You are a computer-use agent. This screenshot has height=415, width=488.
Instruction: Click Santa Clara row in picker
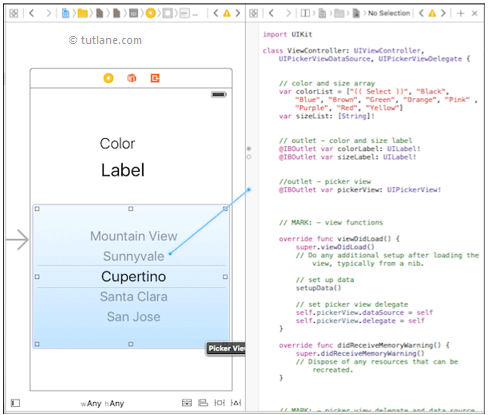134,297
